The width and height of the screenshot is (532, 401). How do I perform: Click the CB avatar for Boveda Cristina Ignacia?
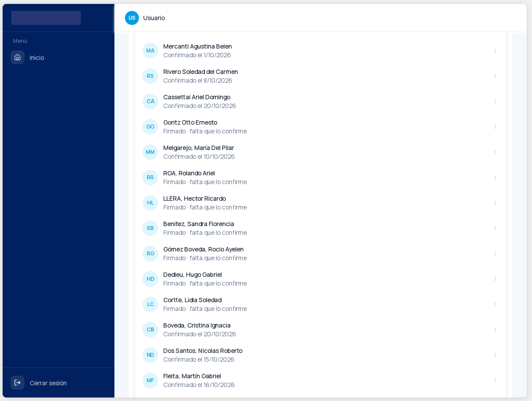point(150,330)
